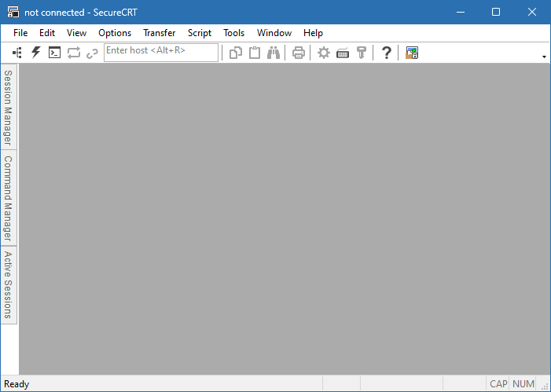This screenshot has width=551, height=392.
Task: Click the Quick Connect lightning icon
Action: click(35, 53)
